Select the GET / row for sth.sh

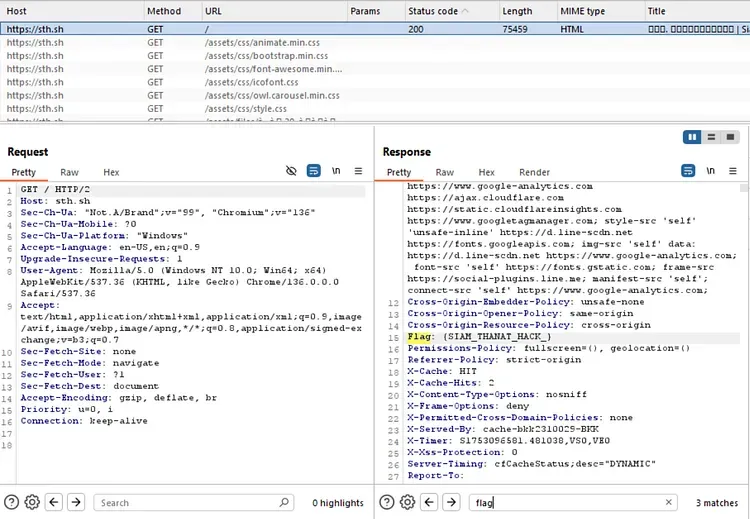point(375,29)
